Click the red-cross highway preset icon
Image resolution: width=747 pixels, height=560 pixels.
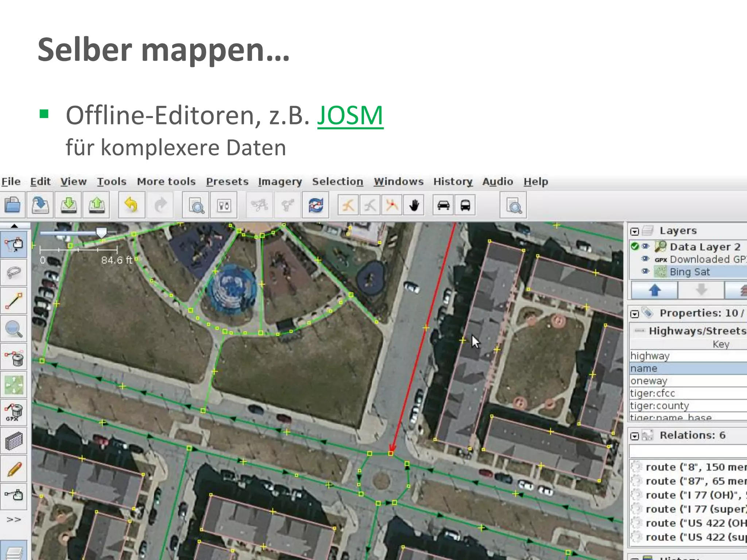(392, 205)
